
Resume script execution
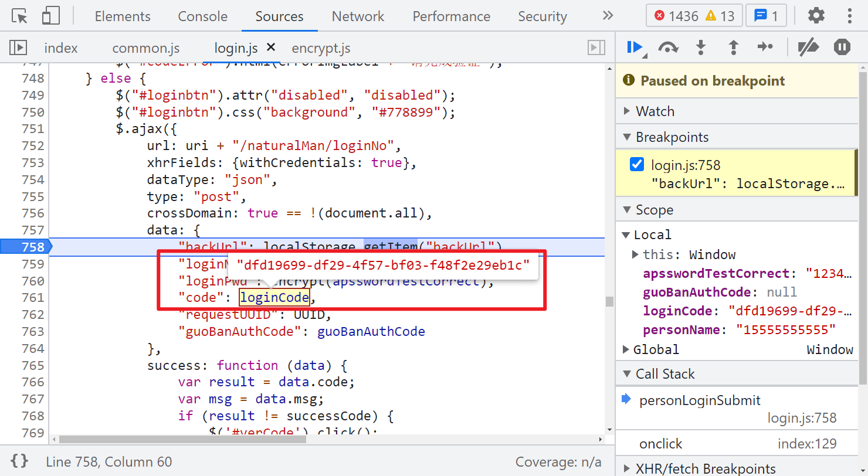click(x=635, y=47)
